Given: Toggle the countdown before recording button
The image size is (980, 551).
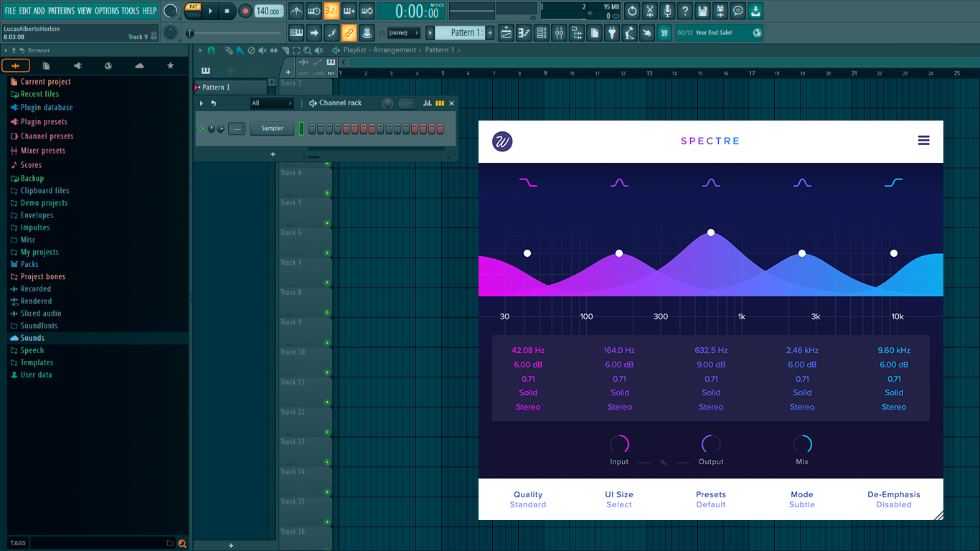Looking at the screenshot, I should (331, 11).
